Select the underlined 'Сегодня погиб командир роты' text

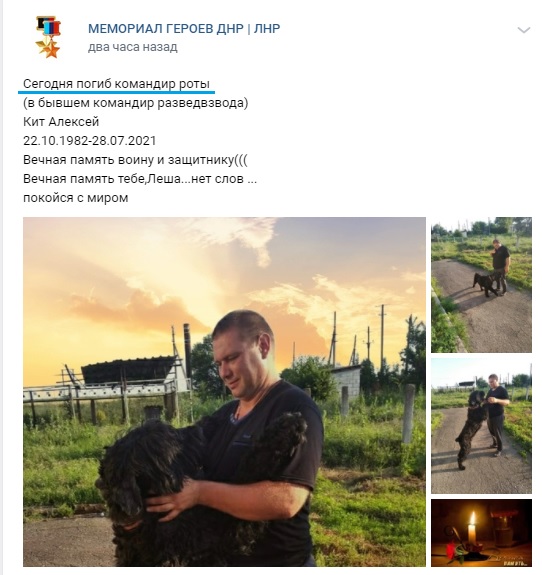117,84
